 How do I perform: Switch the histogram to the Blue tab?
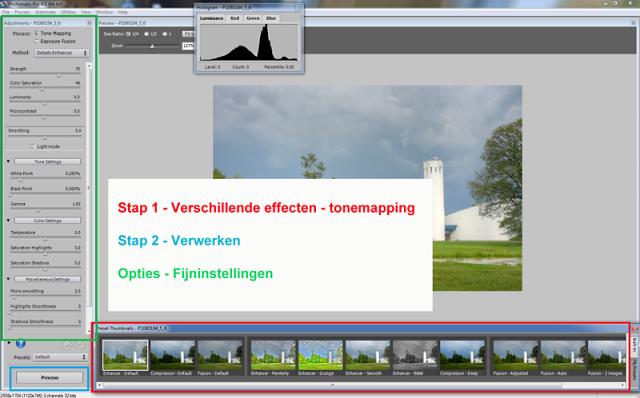[x=271, y=18]
